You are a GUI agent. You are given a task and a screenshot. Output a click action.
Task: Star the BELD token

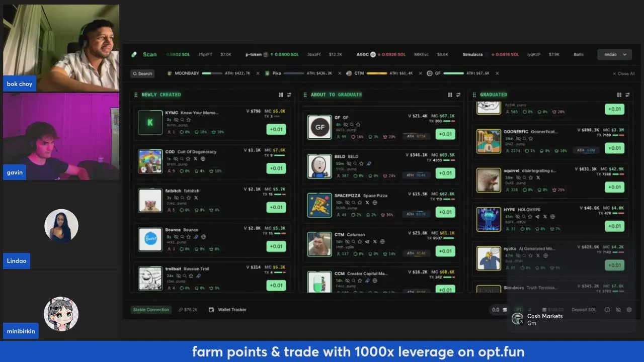tap(361, 163)
